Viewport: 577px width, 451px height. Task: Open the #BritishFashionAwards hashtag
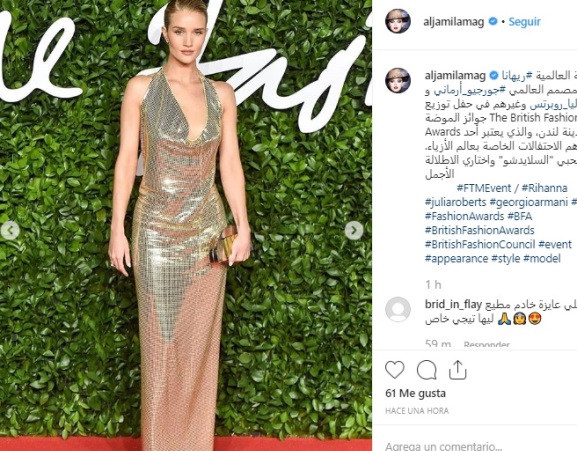[x=479, y=230]
